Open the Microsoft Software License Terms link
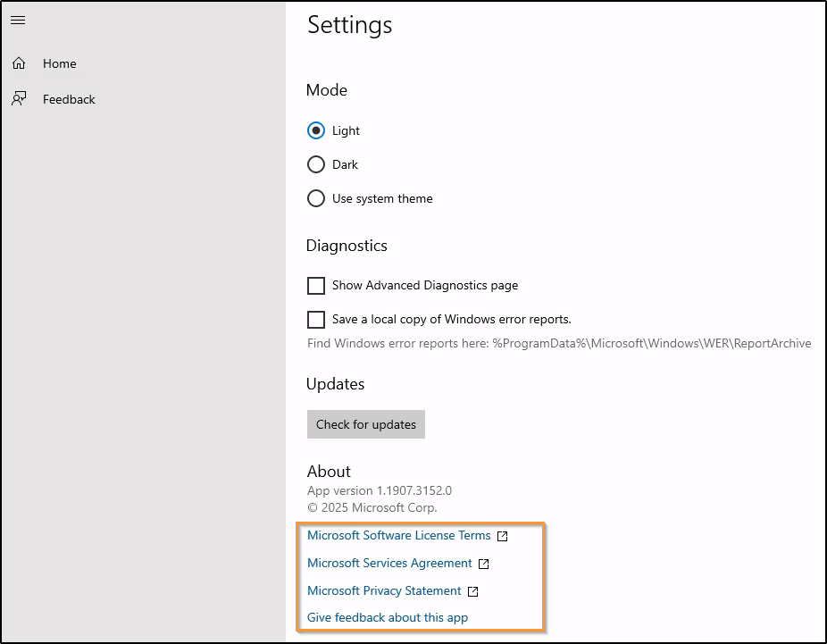827x644 pixels. point(398,536)
